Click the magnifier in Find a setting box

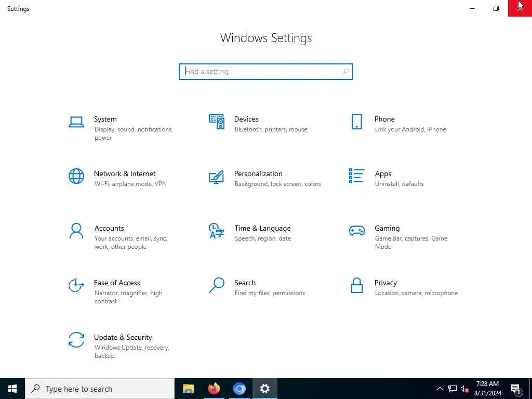pyautogui.click(x=345, y=72)
